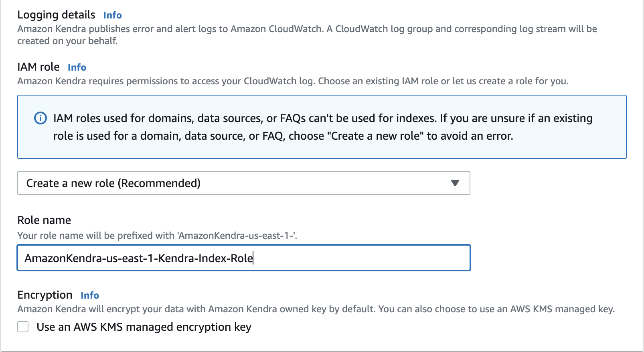Enable the AWS KMS managed encryption key checkbox

pos(23,327)
